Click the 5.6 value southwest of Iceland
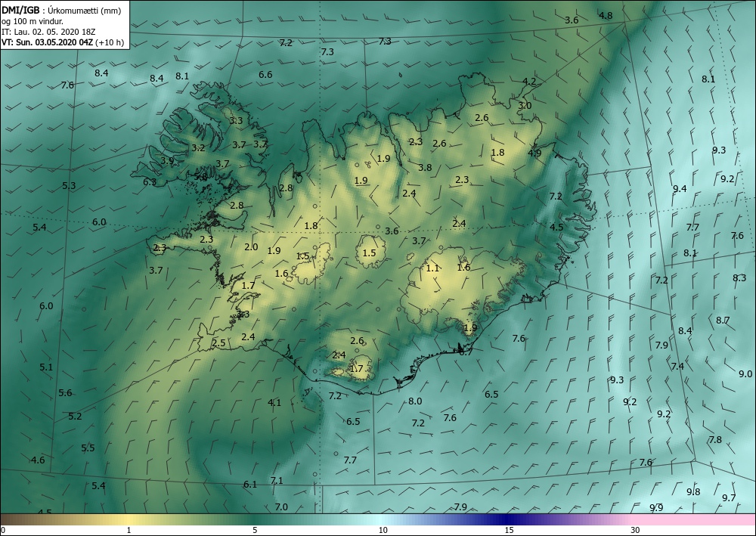756x536 pixels. click(x=65, y=393)
